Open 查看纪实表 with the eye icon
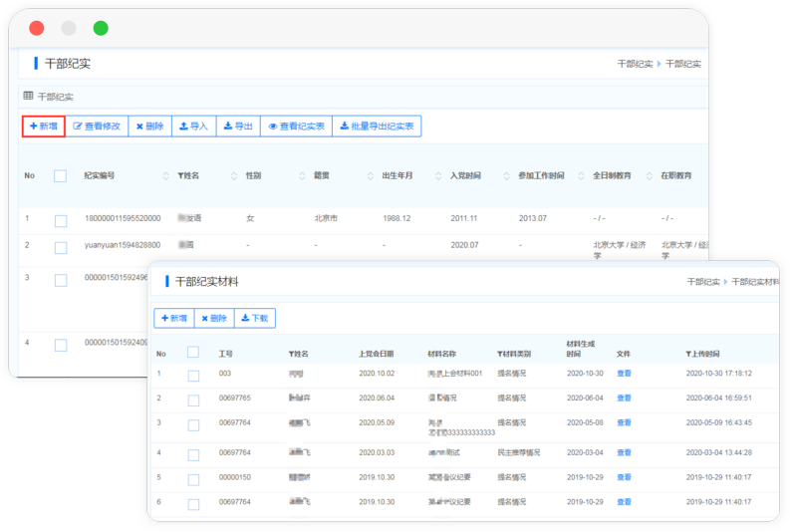 point(296,127)
